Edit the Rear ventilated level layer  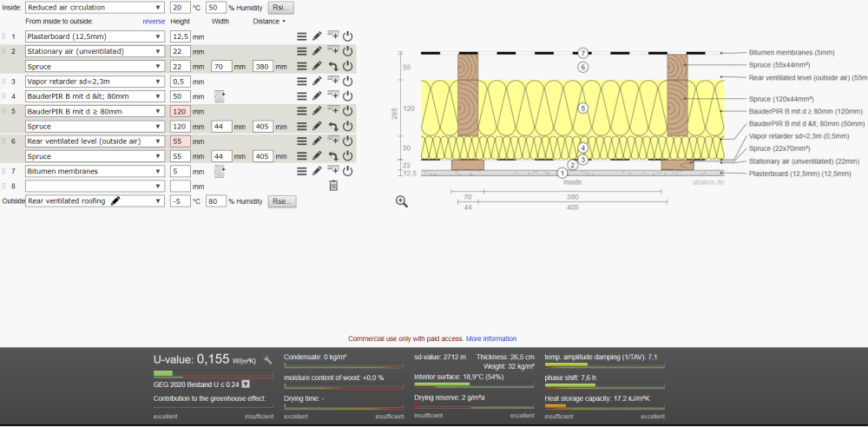317,141
